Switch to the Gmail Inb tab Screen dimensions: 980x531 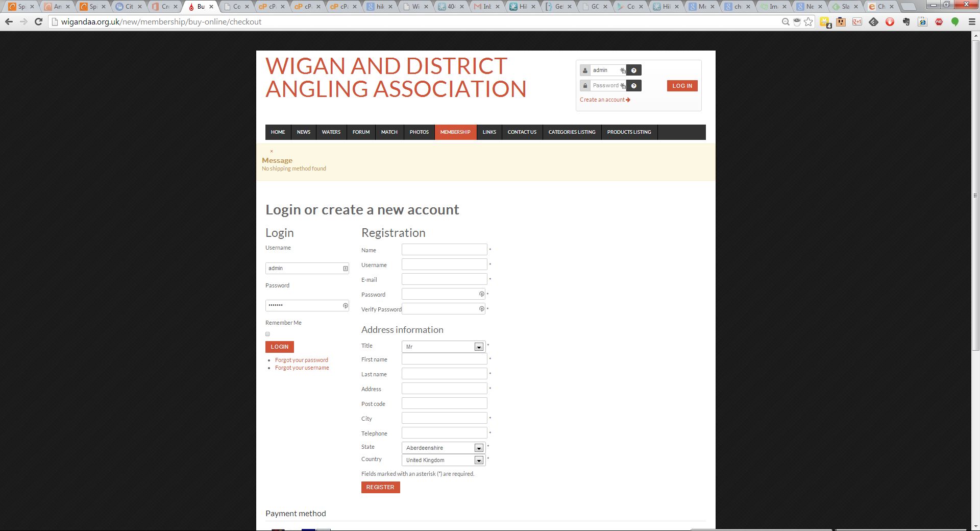(486, 7)
